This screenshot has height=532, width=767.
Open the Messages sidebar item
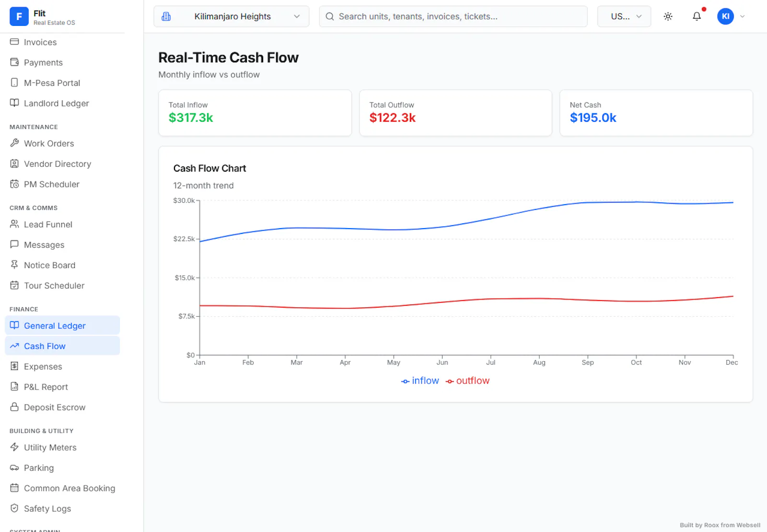coord(62,245)
